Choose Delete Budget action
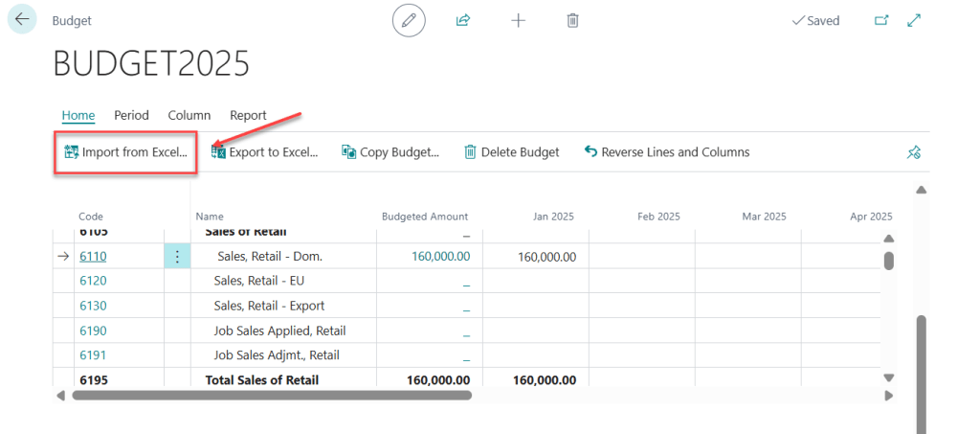The height and width of the screenshot is (434, 980). (512, 152)
